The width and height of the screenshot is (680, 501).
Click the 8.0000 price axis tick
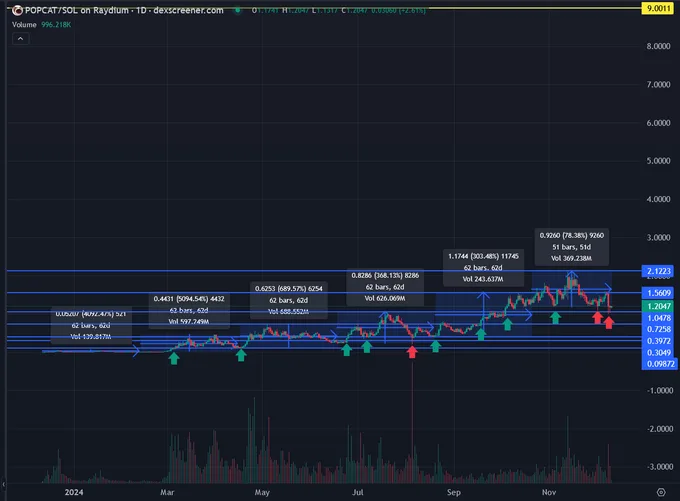tap(658, 46)
